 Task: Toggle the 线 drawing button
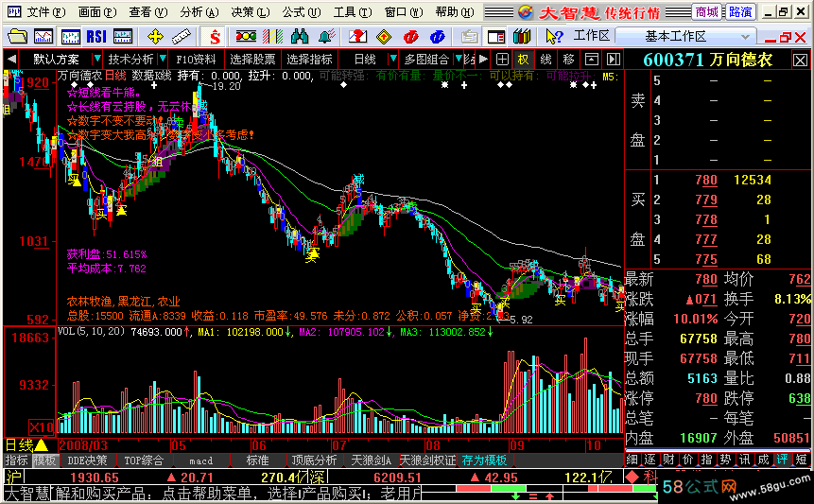pyautogui.click(x=546, y=60)
